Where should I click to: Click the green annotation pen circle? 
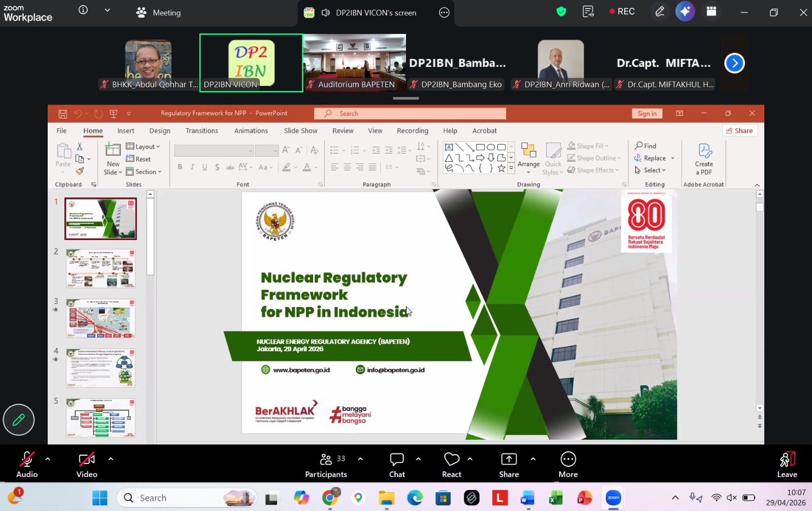(19, 420)
